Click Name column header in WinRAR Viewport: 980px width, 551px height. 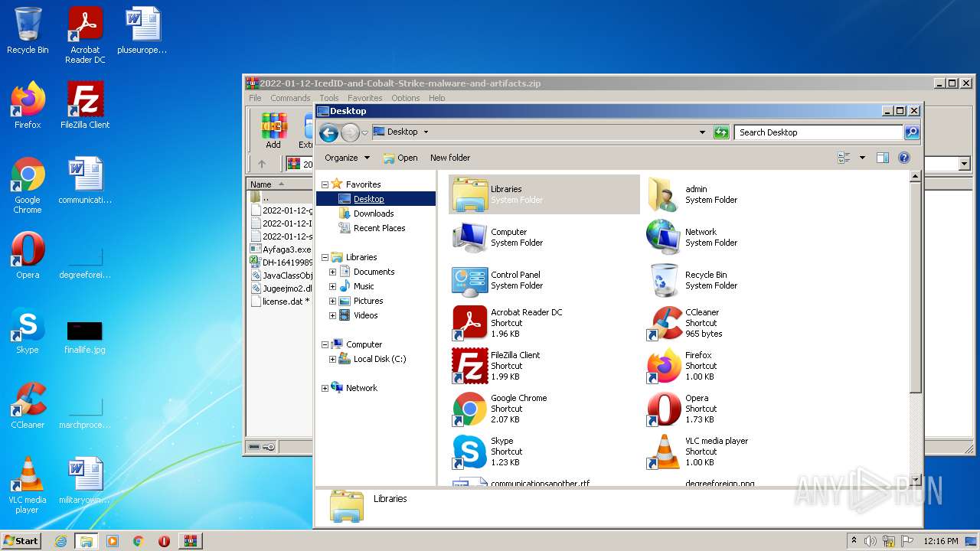[280, 184]
